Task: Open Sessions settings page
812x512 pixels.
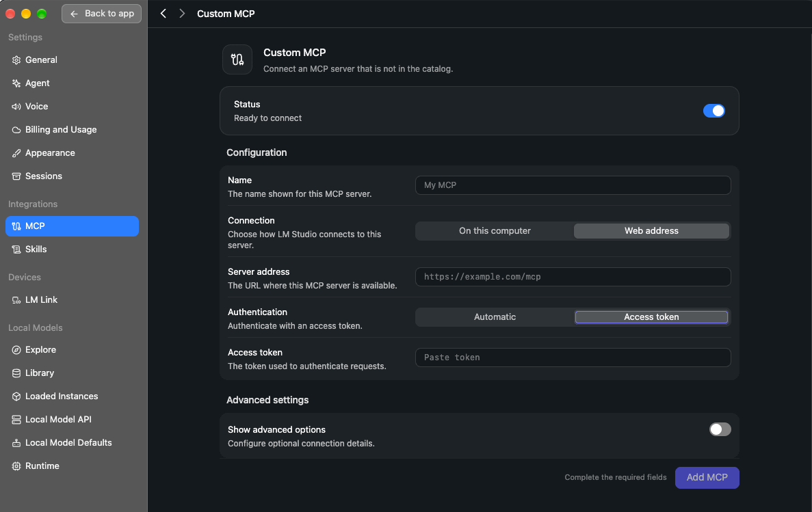Action: tap(72, 176)
